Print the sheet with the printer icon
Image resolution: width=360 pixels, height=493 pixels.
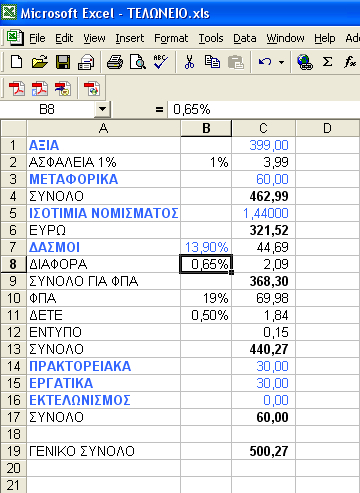[x=115, y=62]
